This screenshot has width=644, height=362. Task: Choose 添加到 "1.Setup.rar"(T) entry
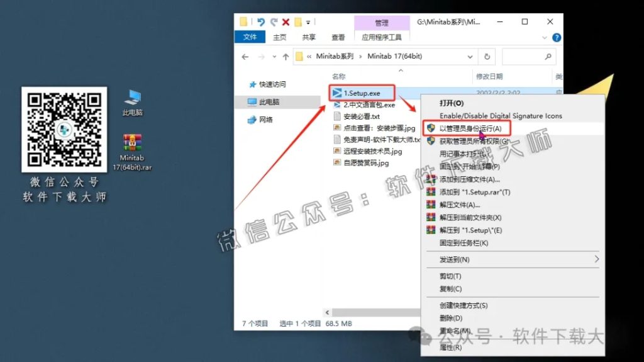pos(475,192)
